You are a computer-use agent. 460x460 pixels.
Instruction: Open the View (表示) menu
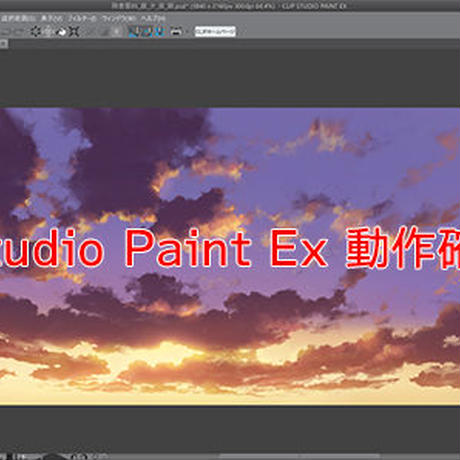click(x=52, y=18)
